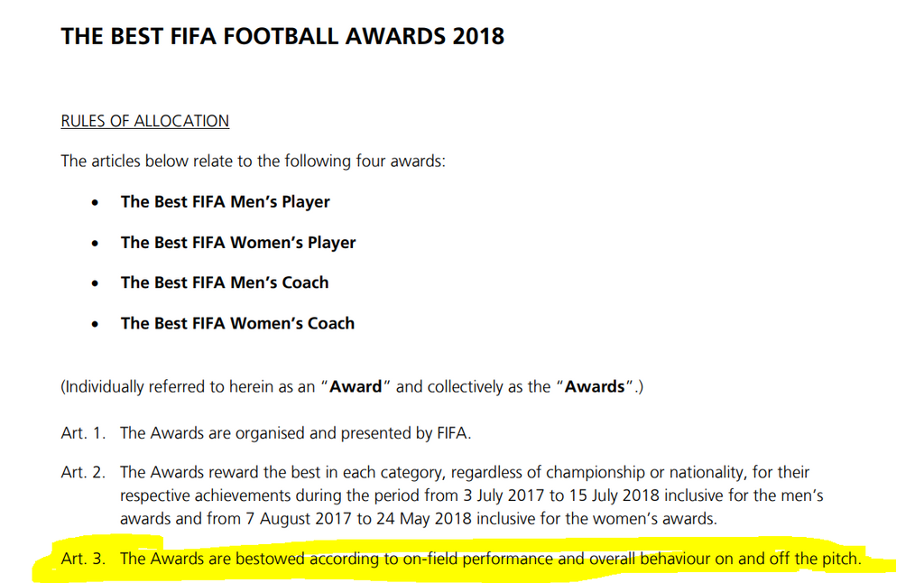Click the bold word 'Awards' in parentheses

pyautogui.click(x=595, y=386)
